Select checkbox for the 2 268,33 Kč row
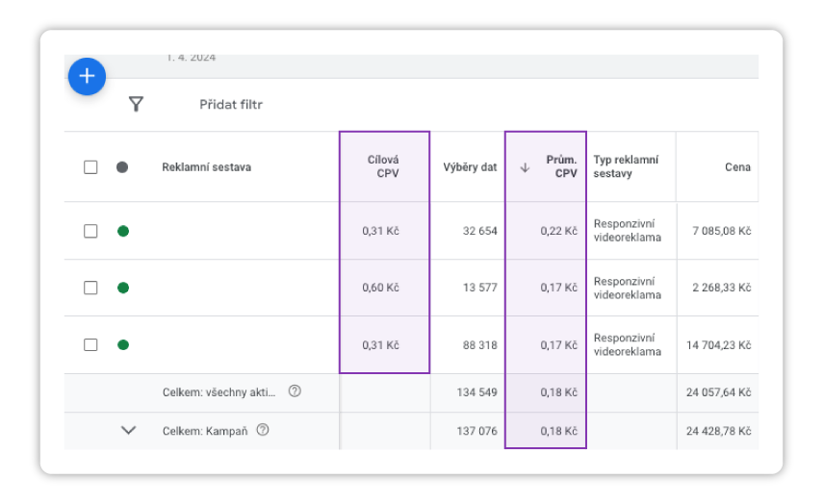Viewport: 823px width, 504px height. point(90,288)
